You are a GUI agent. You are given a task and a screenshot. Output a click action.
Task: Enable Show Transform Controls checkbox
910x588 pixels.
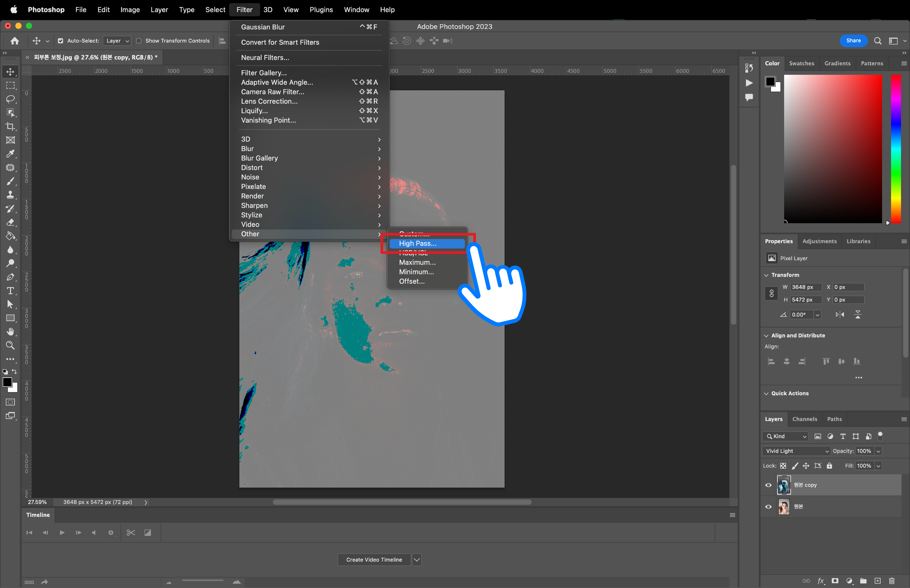click(139, 41)
